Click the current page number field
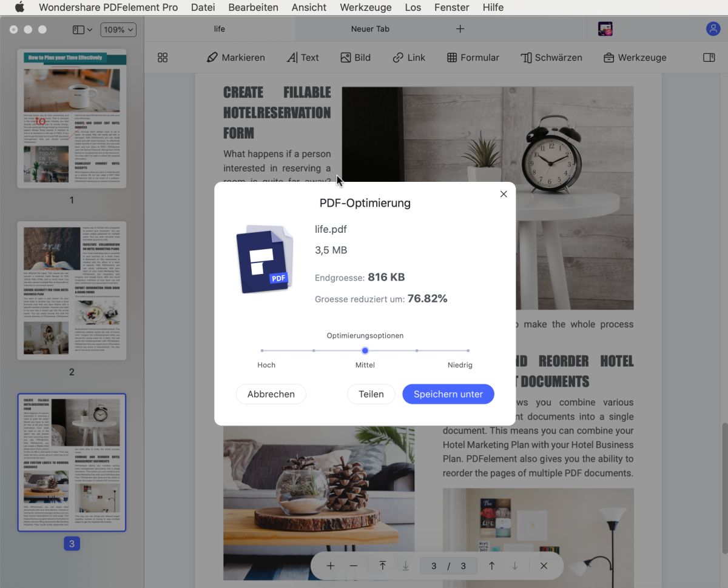Viewport: 728px width, 588px height. pyautogui.click(x=434, y=566)
